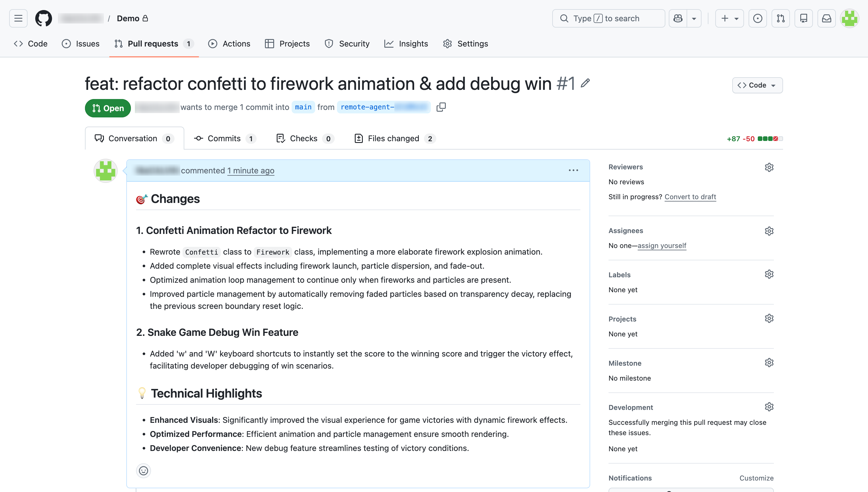
Task: Switch to the Commits tab
Action: click(225, 139)
